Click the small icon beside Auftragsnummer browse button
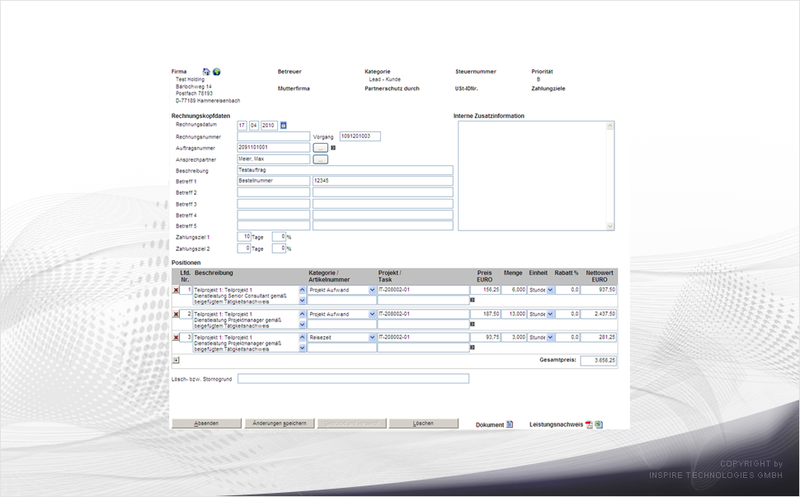 [x=333, y=147]
